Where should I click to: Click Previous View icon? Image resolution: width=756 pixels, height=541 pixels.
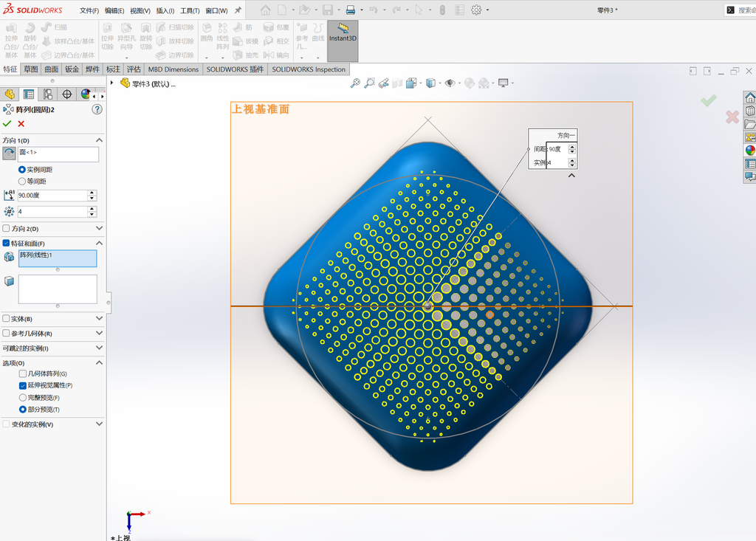click(x=383, y=83)
